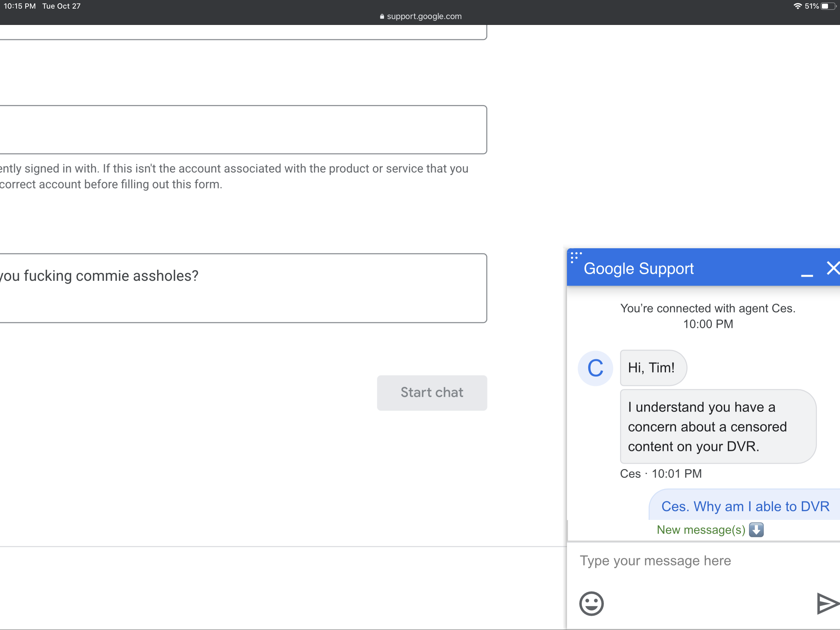Jump to new messages down-arrow icon
The height and width of the screenshot is (630, 840).
click(756, 529)
